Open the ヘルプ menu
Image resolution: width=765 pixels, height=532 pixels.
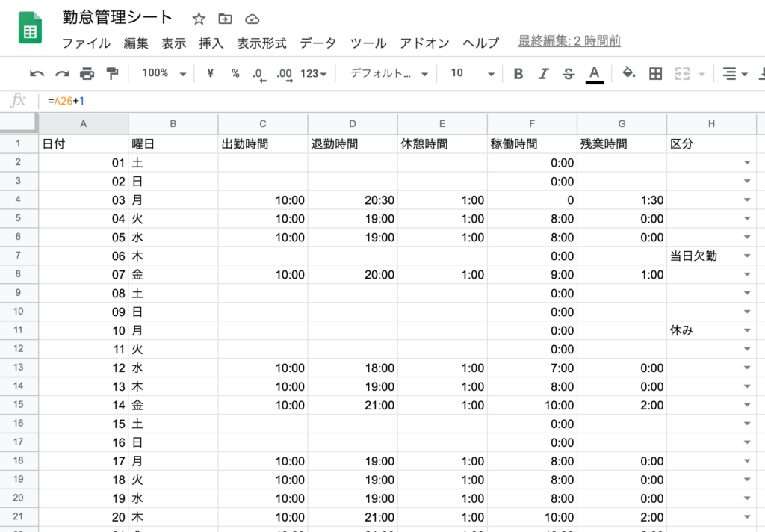tap(480, 43)
